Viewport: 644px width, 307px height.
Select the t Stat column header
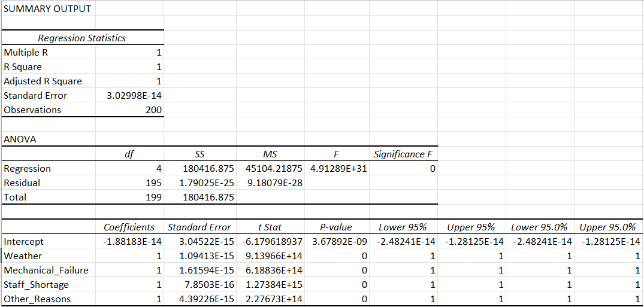click(270, 227)
